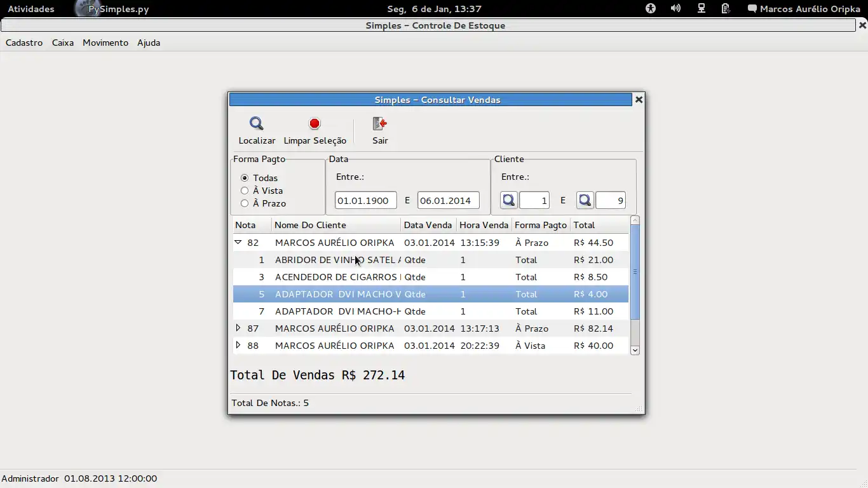868x488 pixels.
Task: Click the R$ 21.00 item total
Action: point(593,260)
